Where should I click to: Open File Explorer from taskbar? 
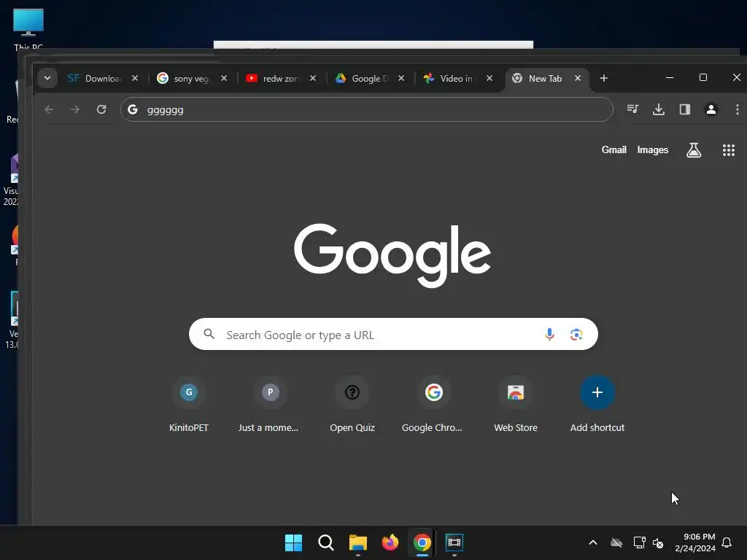pos(357,542)
